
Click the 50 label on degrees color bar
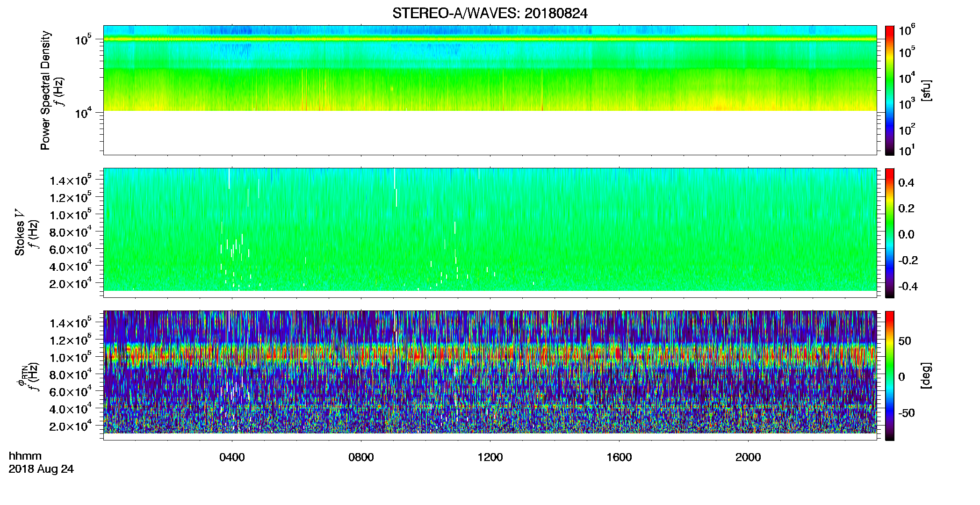(905, 341)
